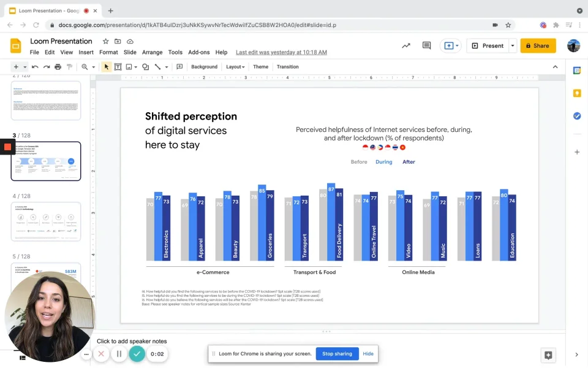
Task: Select the text box tool
Action: tap(118, 67)
